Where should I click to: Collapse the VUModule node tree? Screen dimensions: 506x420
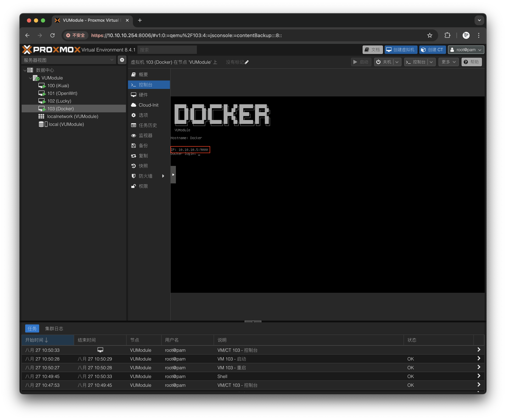coord(30,78)
